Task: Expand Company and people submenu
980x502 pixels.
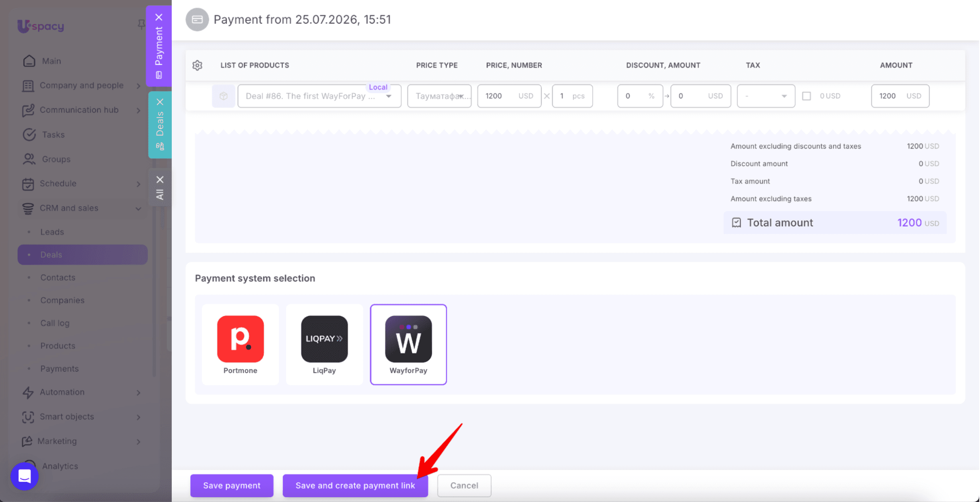Action: click(138, 86)
